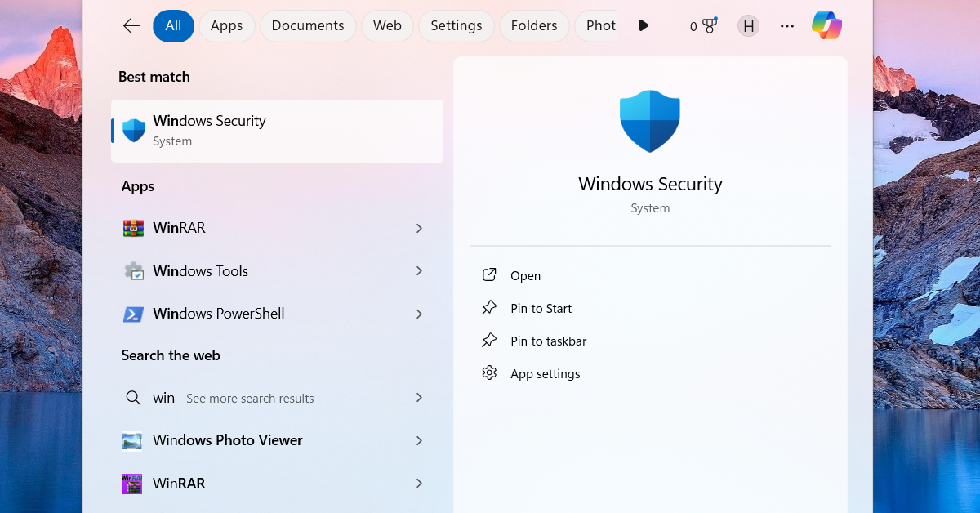This screenshot has height=513, width=980.
Task: Expand Windows PowerShell result chevron
Action: click(x=418, y=314)
